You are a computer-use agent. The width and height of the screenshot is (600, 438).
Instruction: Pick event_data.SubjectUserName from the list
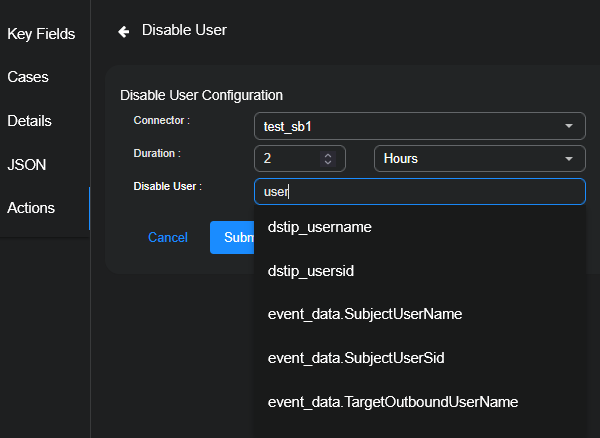point(365,314)
